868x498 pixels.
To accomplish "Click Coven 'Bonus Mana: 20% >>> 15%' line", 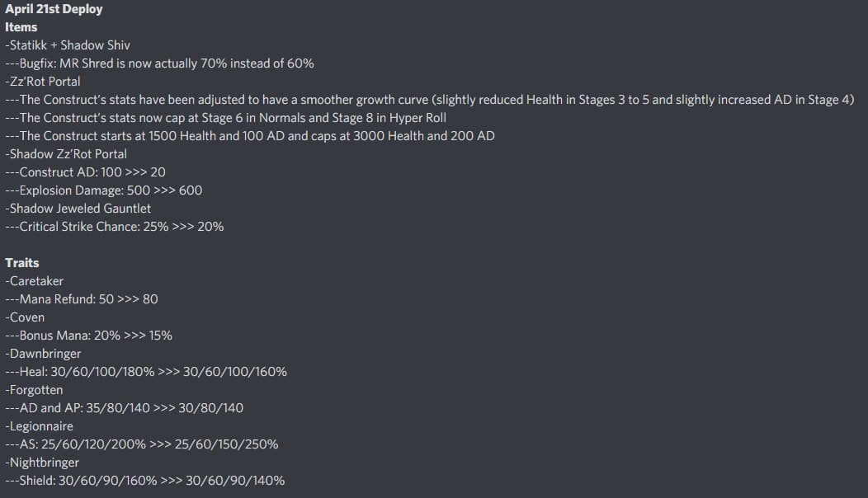I will pos(88,336).
